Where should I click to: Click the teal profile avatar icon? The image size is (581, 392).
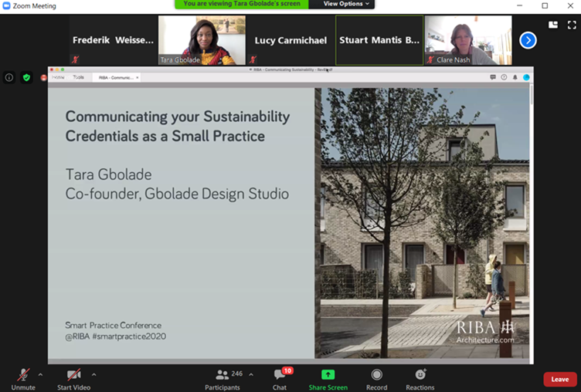coord(526,77)
